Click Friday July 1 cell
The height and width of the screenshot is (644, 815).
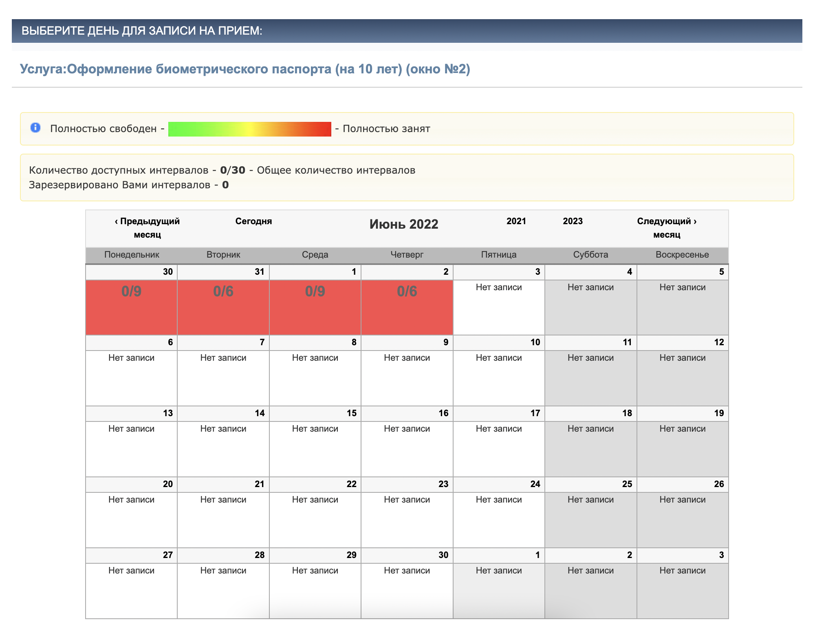pyautogui.click(x=499, y=591)
